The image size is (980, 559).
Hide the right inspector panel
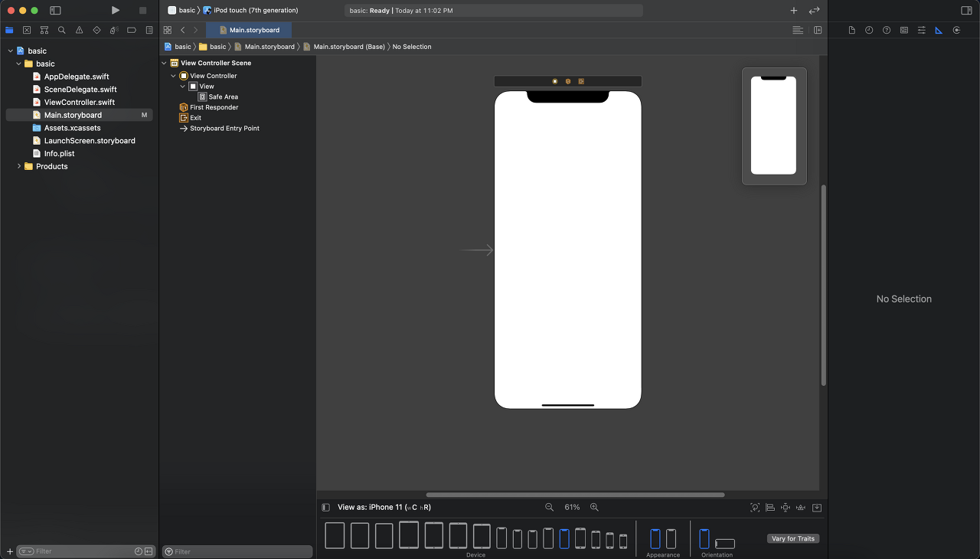(x=966, y=10)
